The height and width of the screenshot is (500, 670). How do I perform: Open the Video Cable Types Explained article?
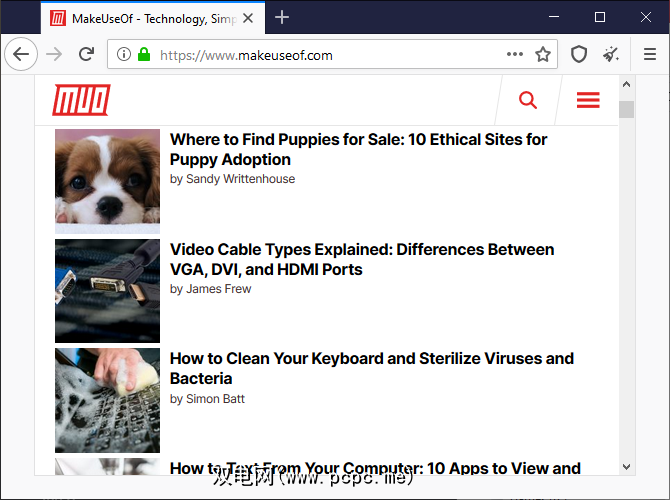click(362, 259)
